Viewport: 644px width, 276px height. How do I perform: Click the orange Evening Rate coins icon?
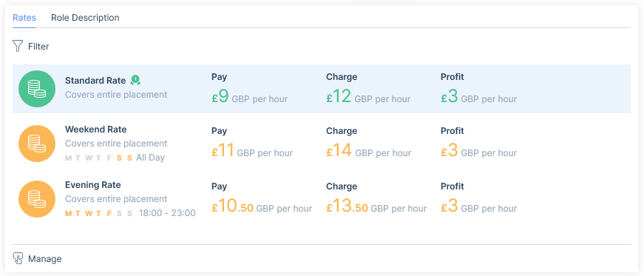pos(37,199)
